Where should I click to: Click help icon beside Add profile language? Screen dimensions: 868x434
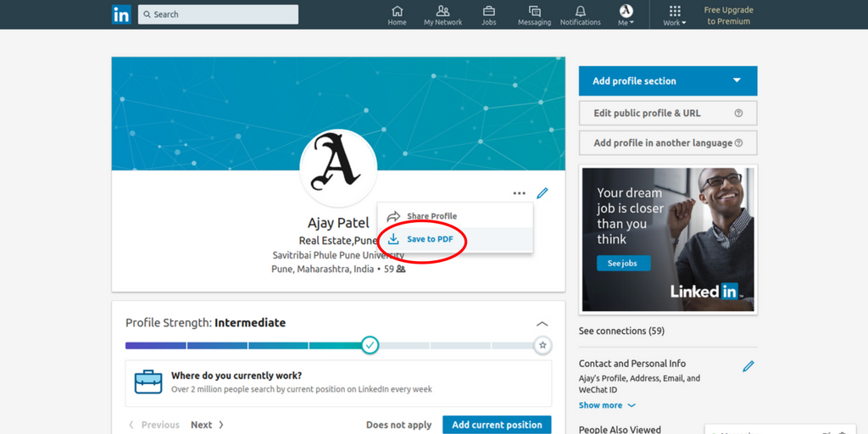point(738,142)
